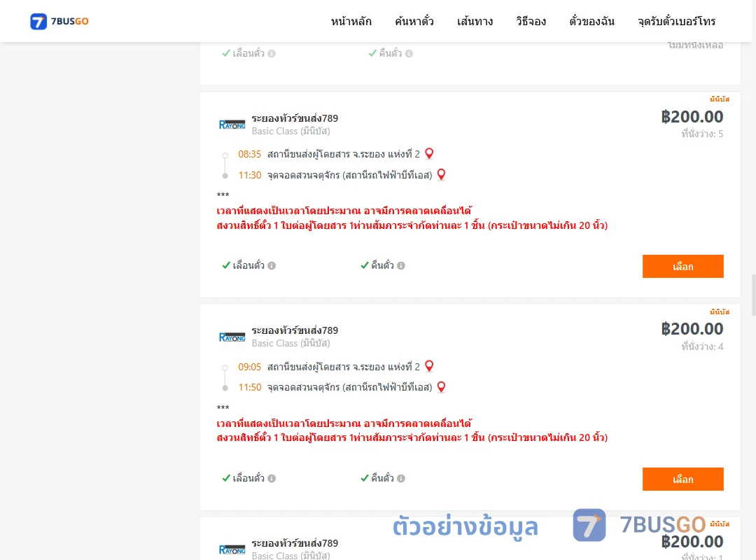Click info icon next to คืนตั๋ว on 08:35 trip

[401, 266]
